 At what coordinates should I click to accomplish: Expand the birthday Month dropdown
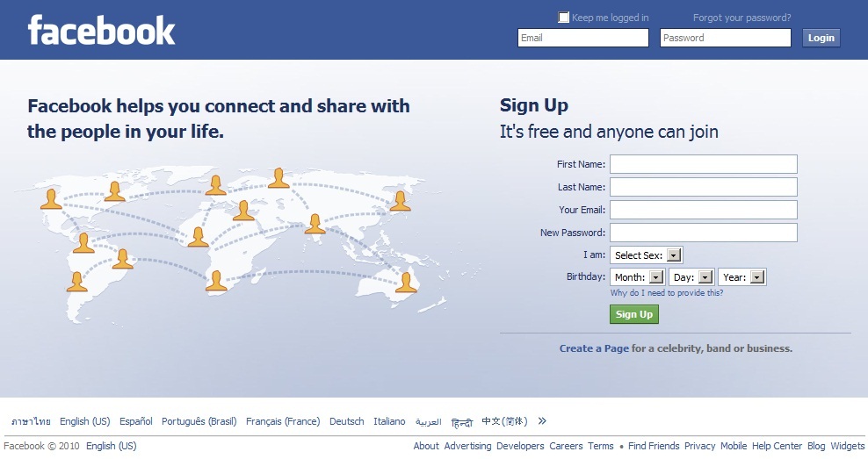click(x=637, y=277)
